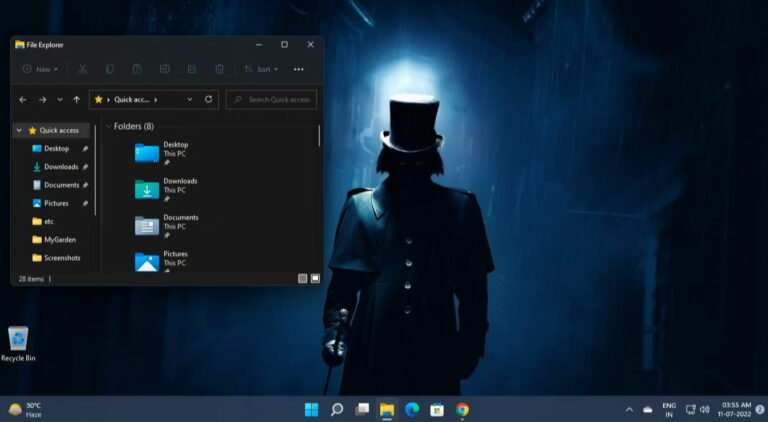Open network quick settings icon
Screen dimensions: 768x422
pos(691,410)
